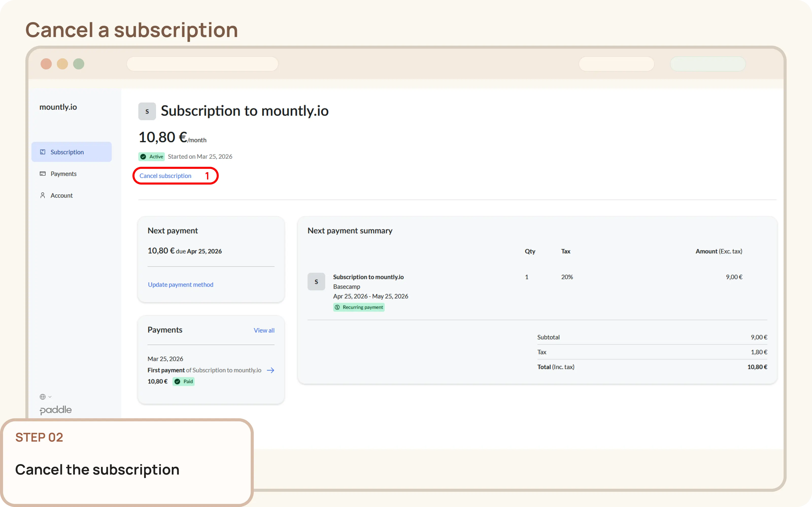Click the Cancel subscription link

coord(166,175)
